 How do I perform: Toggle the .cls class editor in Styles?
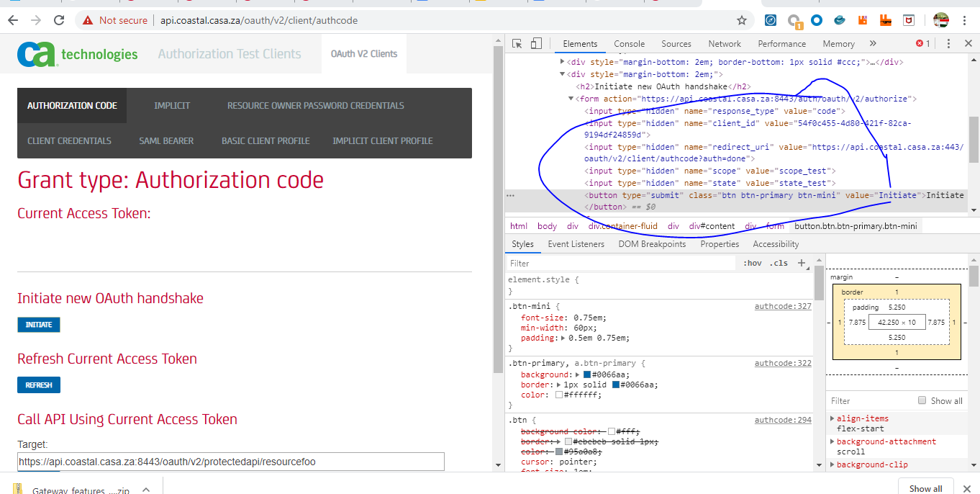point(779,263)
